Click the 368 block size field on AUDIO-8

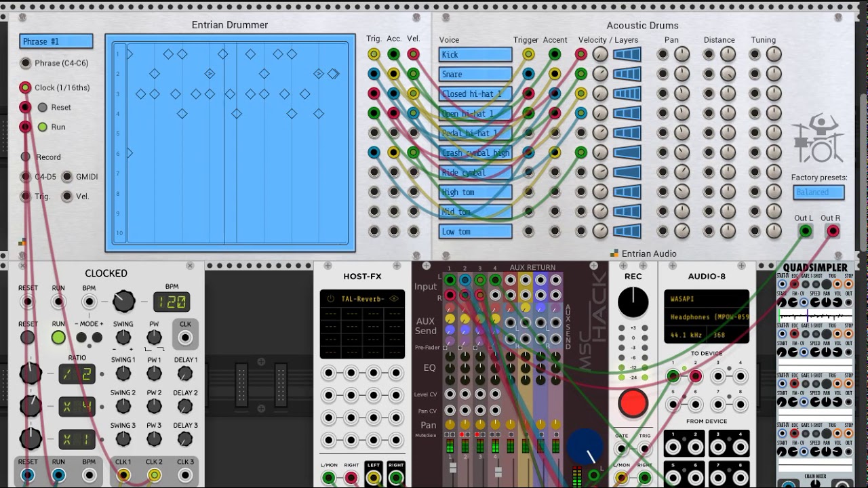pos(726,335)
